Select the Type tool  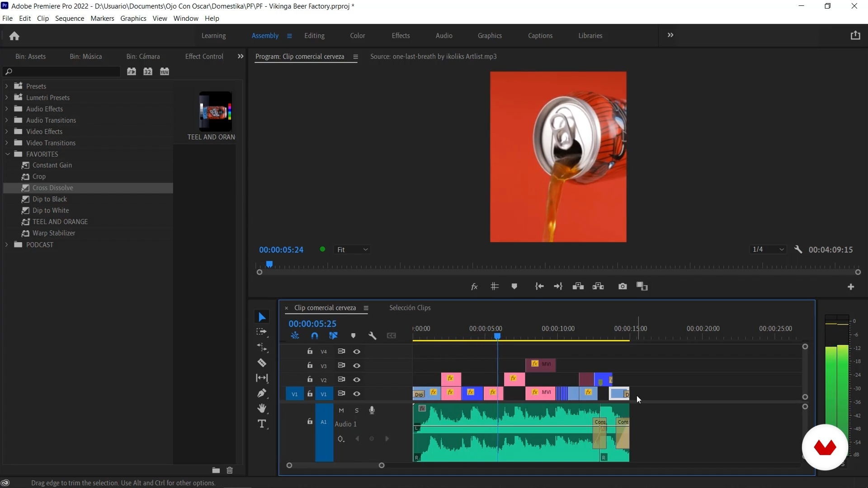262,424
